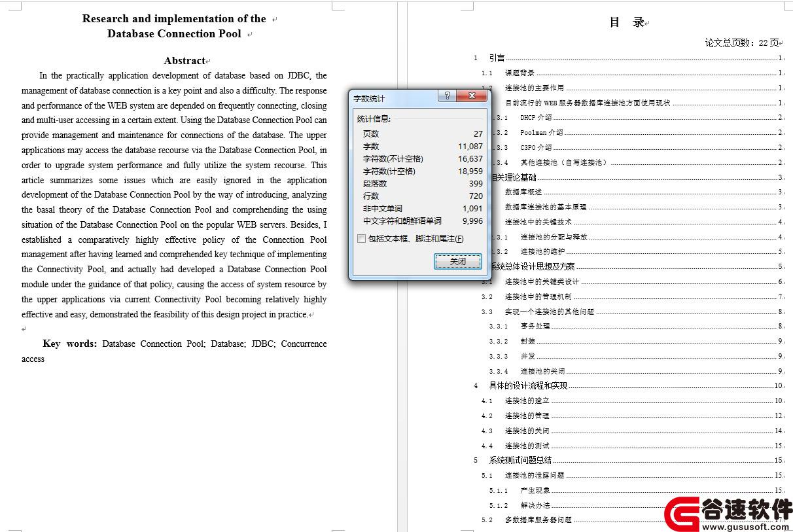Click the 非中文单词 label

point(383,208)
